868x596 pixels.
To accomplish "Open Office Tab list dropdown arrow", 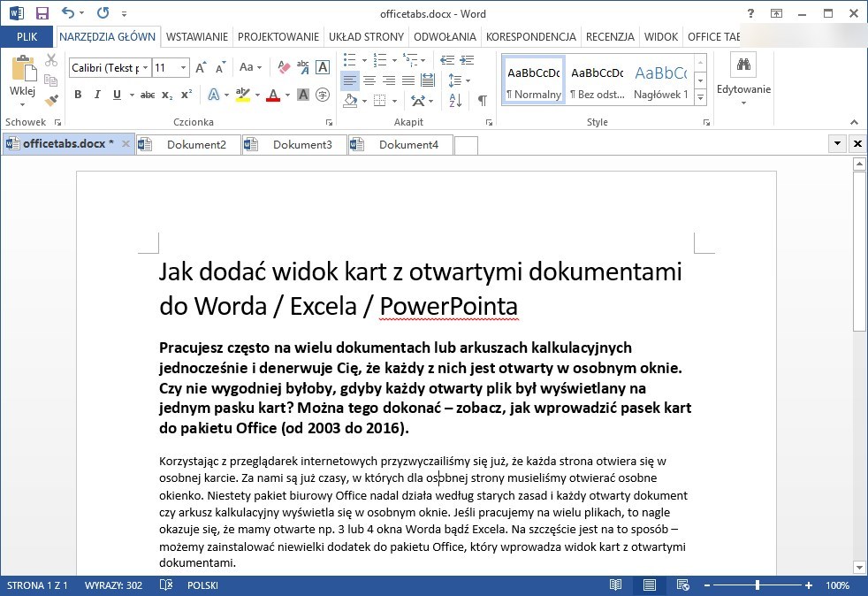I will pos(837,143).
